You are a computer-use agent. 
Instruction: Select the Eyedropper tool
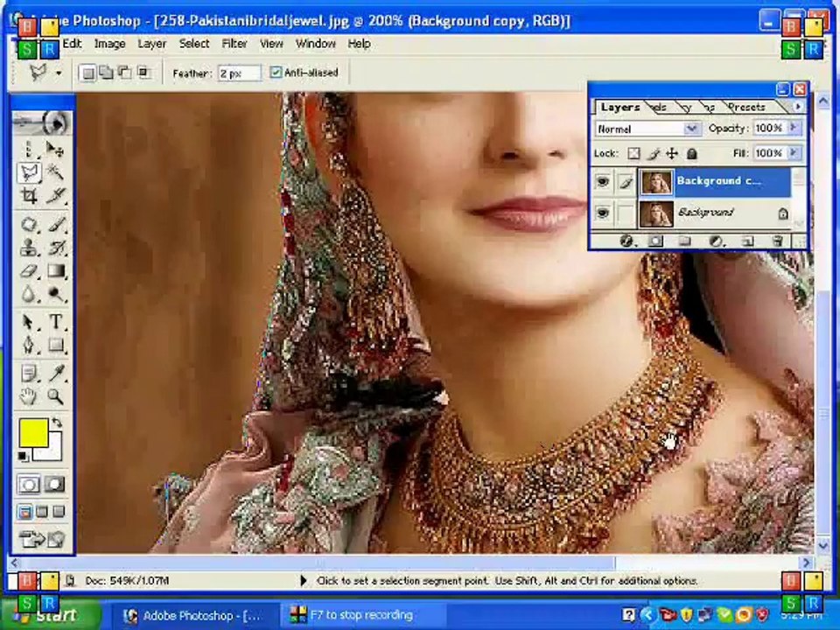coord(56,373)
